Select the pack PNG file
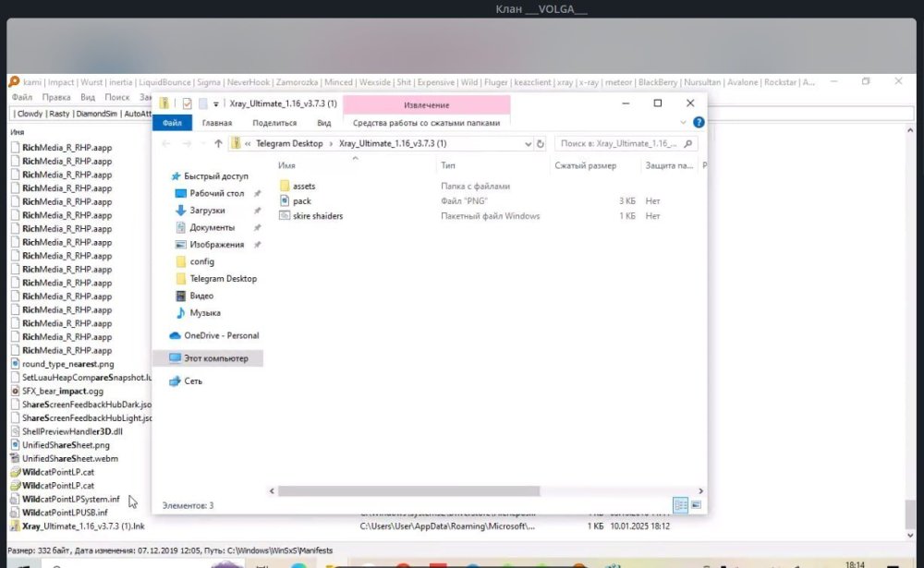Viewport: 924px width, 568px height. [x=302, y=201]
